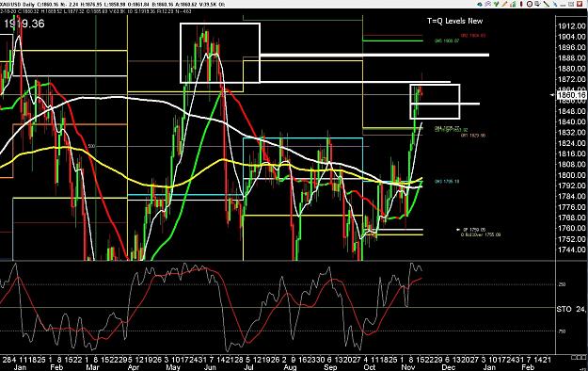Click 1824.00 on the price scale
The image size is (588, 371).
click(x=572, y=143)
